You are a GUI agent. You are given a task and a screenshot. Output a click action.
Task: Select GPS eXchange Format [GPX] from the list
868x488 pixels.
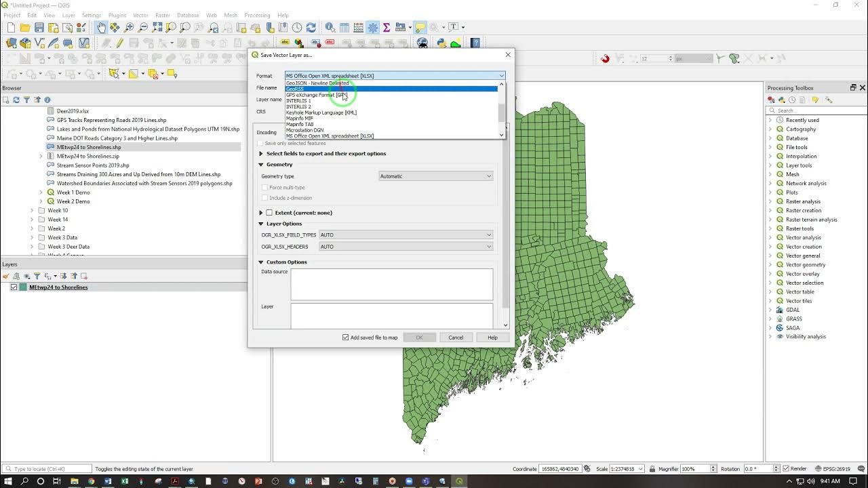[x=391, y=95]
